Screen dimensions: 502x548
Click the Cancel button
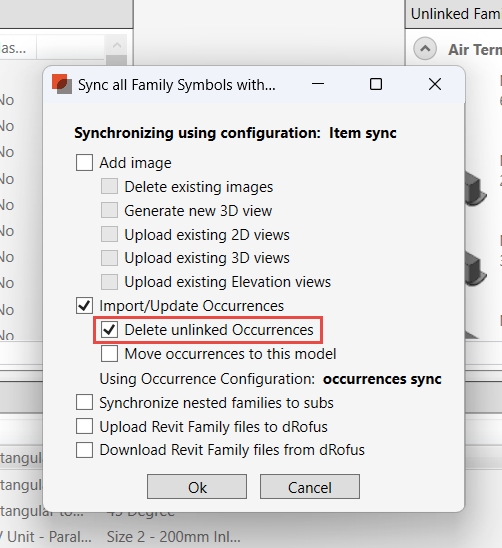(310, 486)
